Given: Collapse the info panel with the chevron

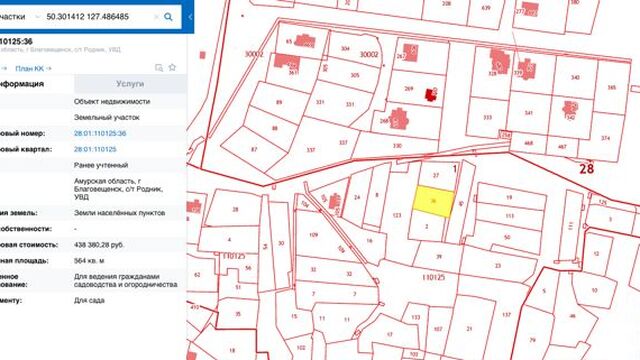Looking at the screenshot, I should pyautogui.click(x=190, y=17).
